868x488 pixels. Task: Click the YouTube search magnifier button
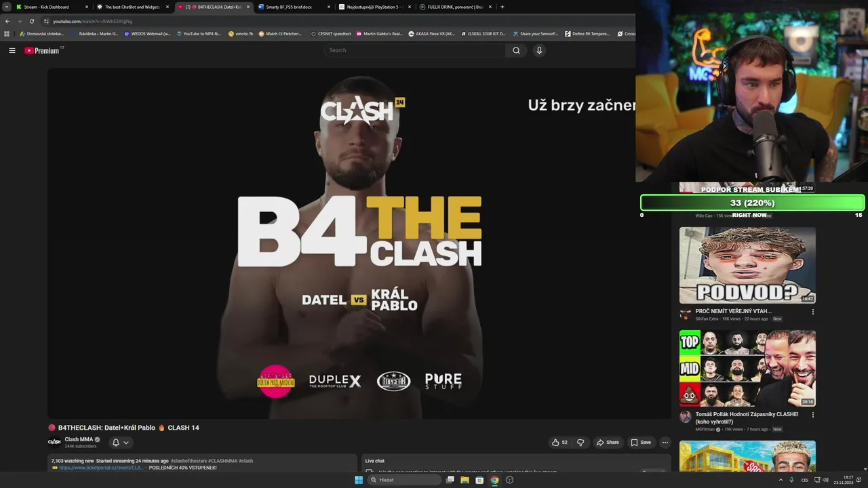(x=516, y=50)
